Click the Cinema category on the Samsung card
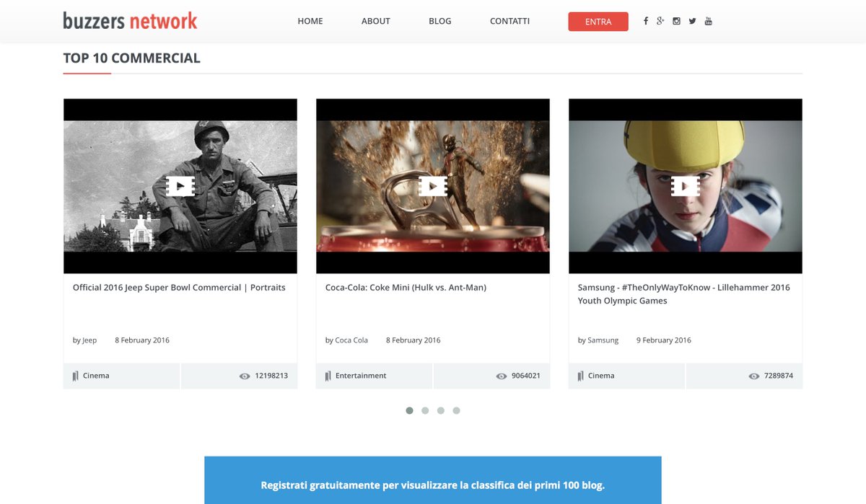 tap(601, 376)
